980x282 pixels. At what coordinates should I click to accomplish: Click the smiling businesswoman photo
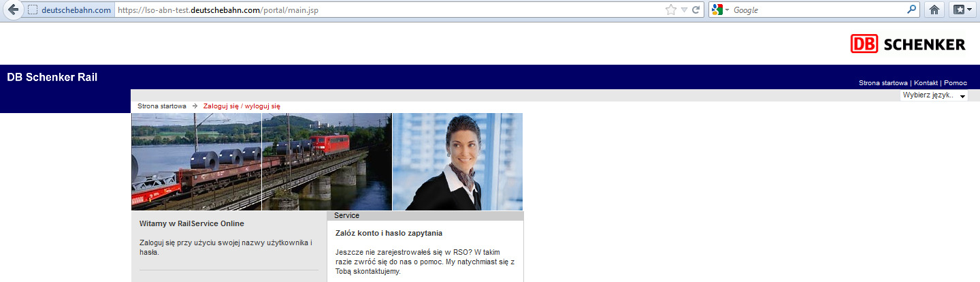coord(458,161)
